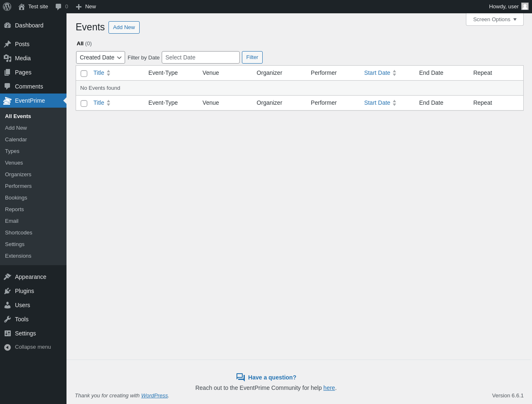Click the All (0) filter link
The height and width of the screenshot is (404, 532).
(84, 44)
